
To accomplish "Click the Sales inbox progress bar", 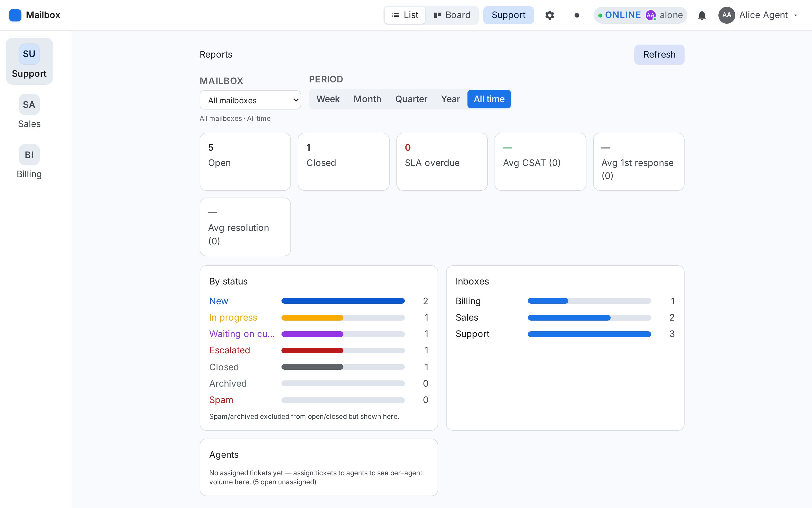I will click(589, 317).
